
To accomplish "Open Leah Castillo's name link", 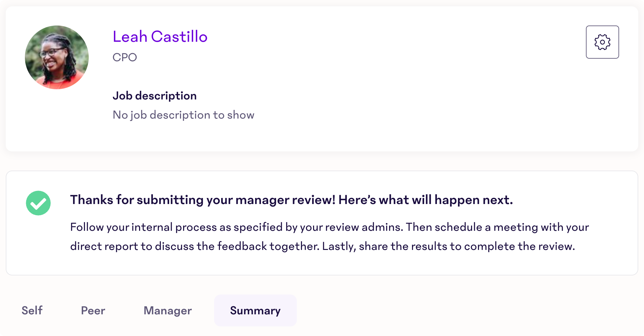I will (x=160, y=37).
